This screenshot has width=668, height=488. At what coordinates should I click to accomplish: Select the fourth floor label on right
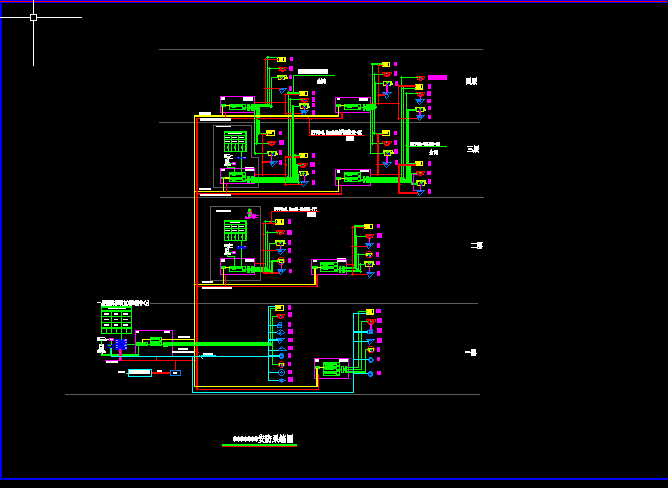click(471, 81)
